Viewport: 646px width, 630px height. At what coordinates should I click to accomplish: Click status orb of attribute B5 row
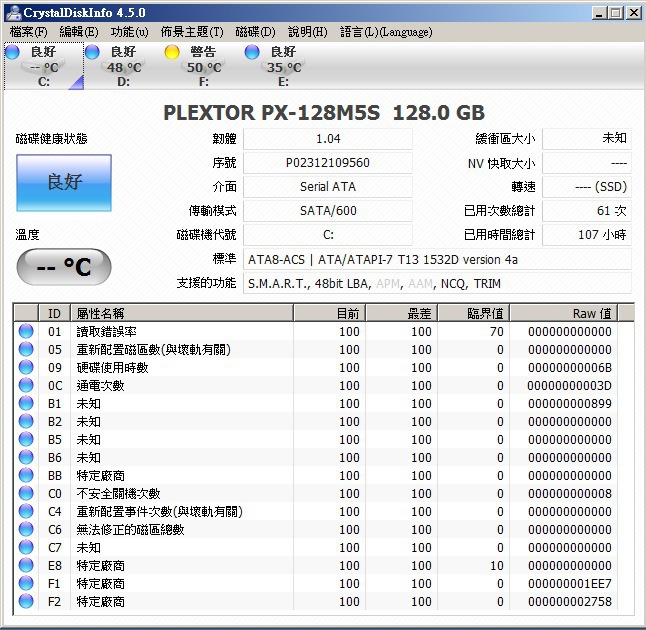point(26,439)
